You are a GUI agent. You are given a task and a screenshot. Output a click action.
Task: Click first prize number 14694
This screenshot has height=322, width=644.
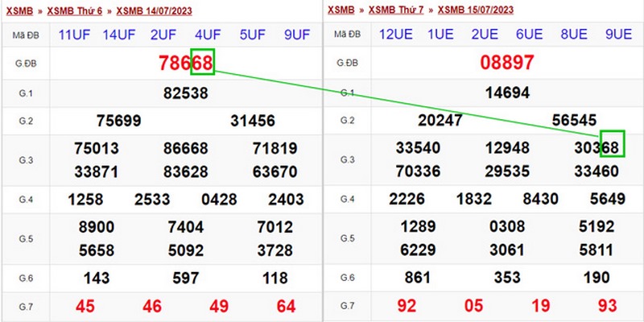tap(507, 93)
